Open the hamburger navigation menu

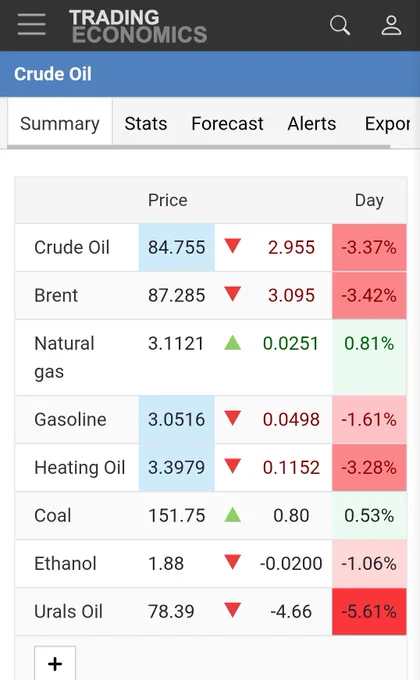coord(32,24)
